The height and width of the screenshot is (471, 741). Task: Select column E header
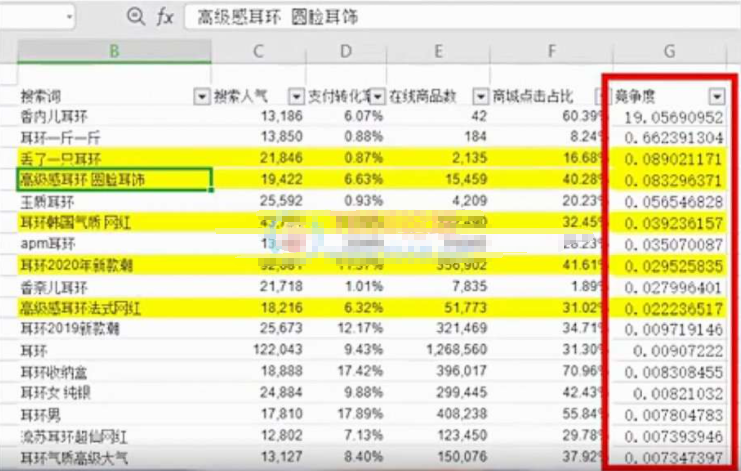pyautogui.click(x=438, y=51)
